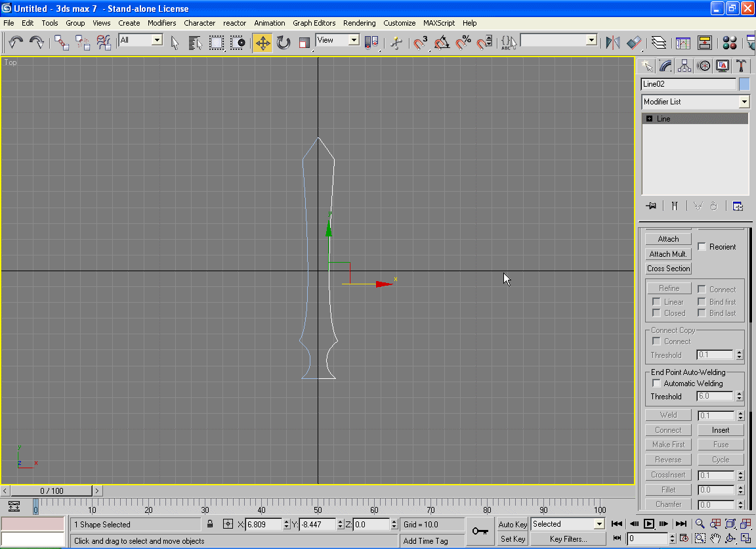Enable the Reorient checkbox
The image size is (756, 549).
(x=702, y=247)
